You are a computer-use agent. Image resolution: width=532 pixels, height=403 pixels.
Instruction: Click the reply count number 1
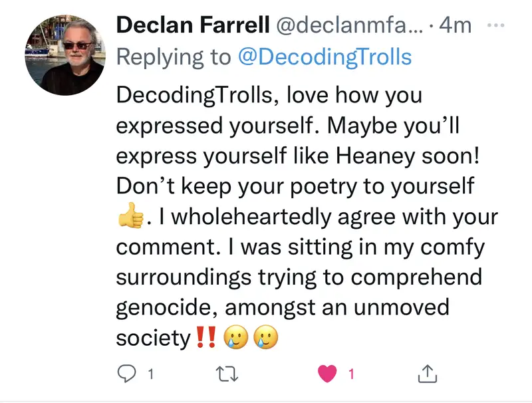[x=151, y=375]
